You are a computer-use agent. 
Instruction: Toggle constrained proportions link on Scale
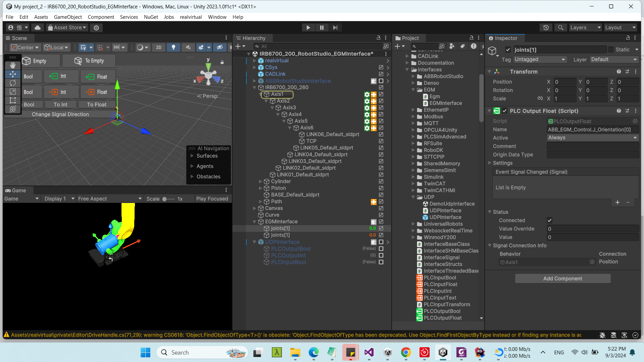click(x=540, y=98)
